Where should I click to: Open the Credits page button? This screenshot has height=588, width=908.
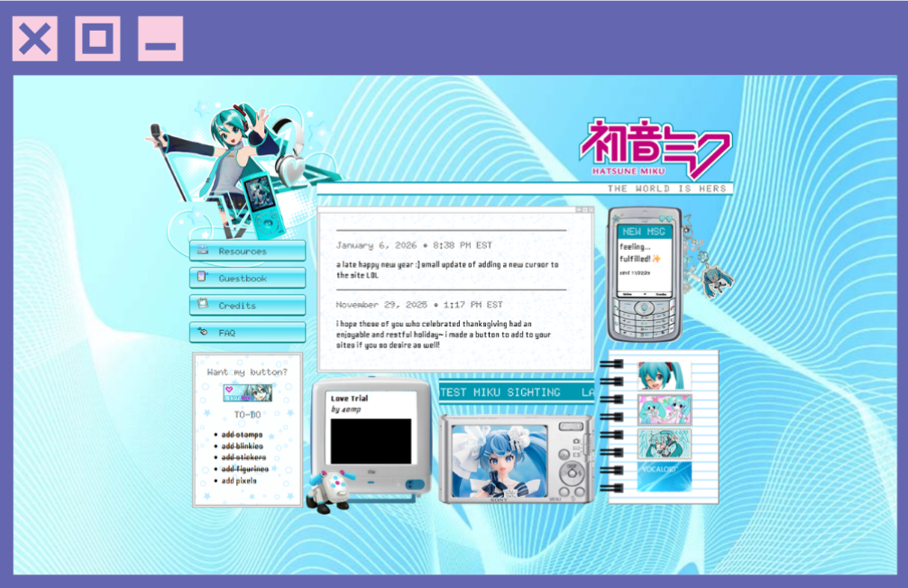(247, 306)
